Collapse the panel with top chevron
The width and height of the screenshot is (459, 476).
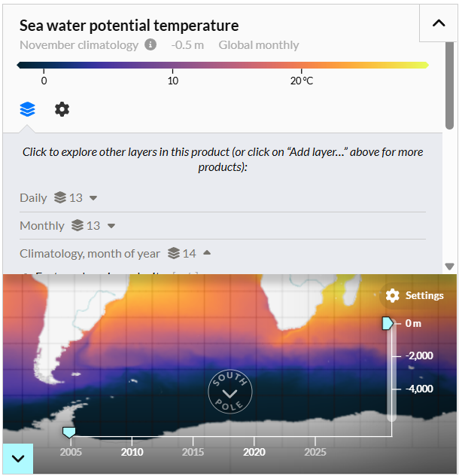coord(439,23)
